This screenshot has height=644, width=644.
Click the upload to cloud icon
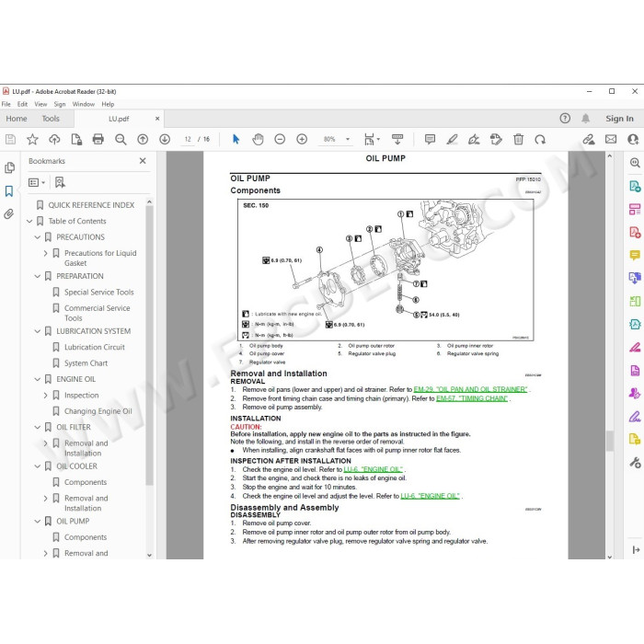[x=54, y=139]
